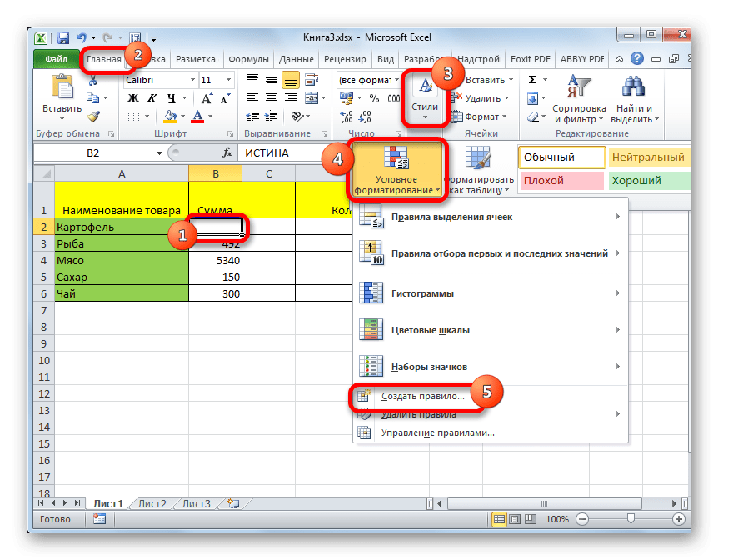This screenshot has height=560, width=733.
Task: Click the Increase indent icon
Action: click(x=272, y=116)
